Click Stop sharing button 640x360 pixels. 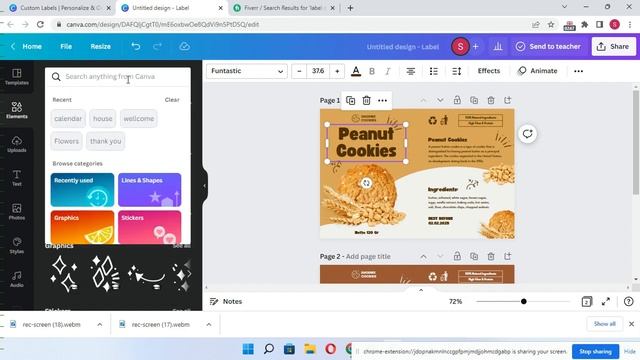coord(595,351)
